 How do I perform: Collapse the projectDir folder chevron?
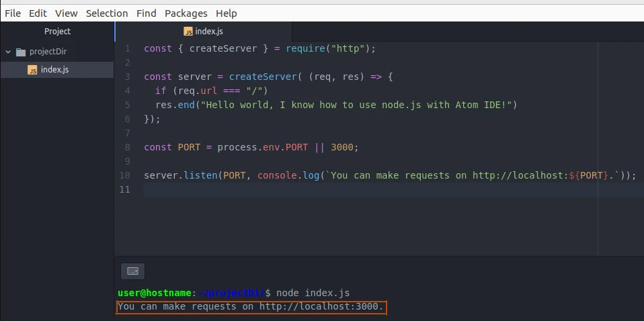[x=8, y=52]
